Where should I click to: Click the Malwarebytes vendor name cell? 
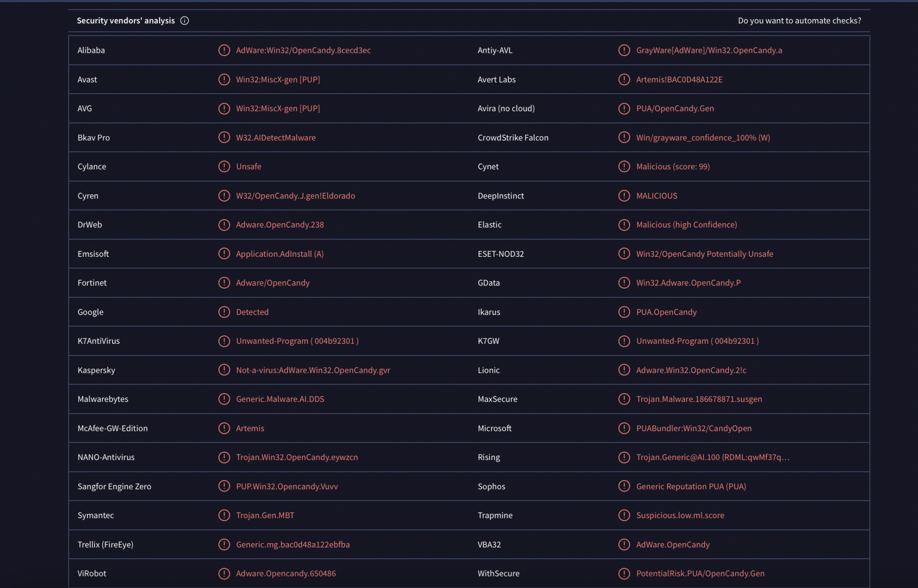coord(103,399)
